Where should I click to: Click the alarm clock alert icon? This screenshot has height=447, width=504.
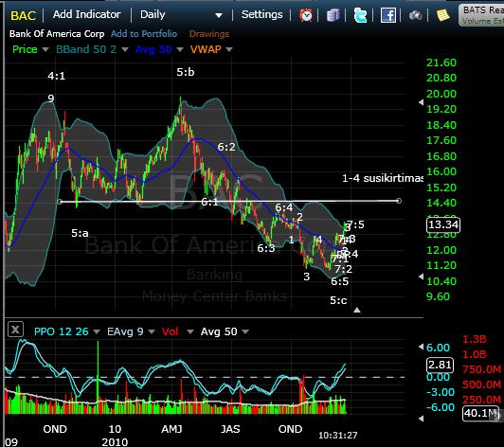(306, 15)
